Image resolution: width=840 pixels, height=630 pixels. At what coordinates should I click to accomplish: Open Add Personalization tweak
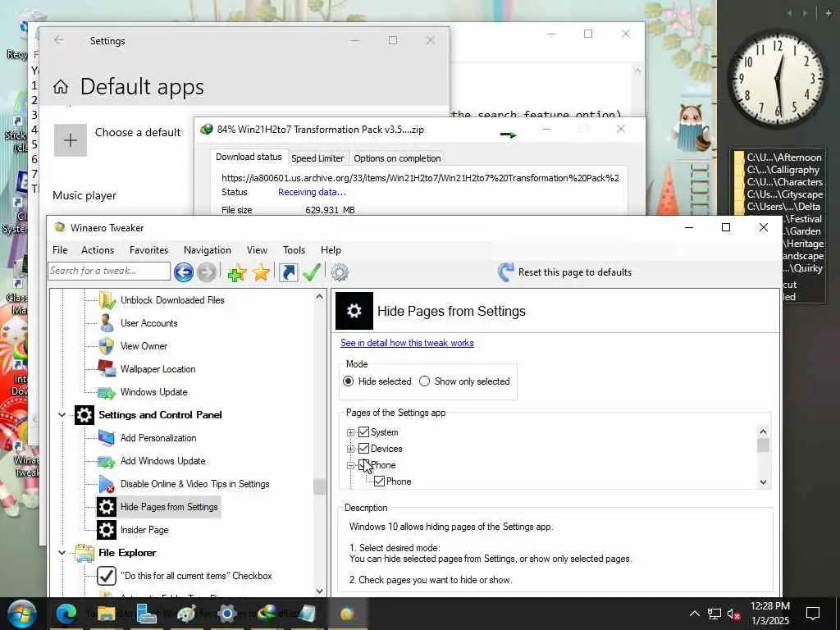click(158, 438)
